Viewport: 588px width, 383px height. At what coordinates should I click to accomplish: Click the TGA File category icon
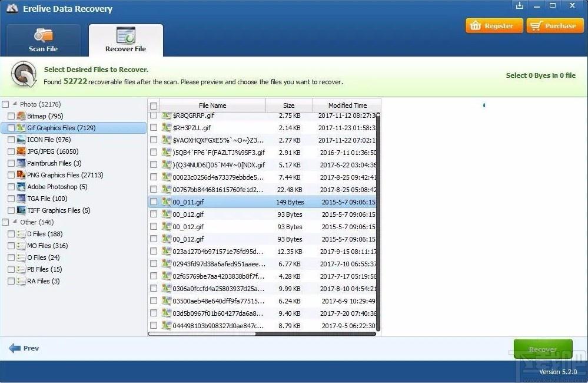coord(21,198)
